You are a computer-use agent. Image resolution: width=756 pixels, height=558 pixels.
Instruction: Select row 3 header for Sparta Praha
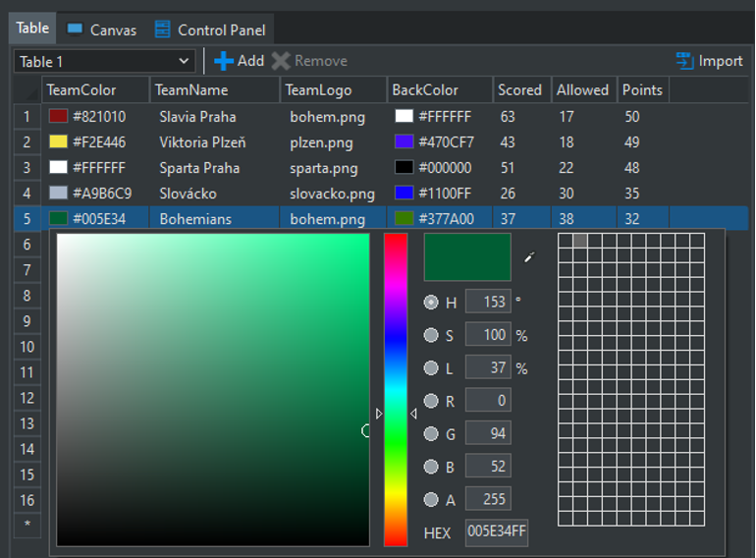click(x=27, y=168)
